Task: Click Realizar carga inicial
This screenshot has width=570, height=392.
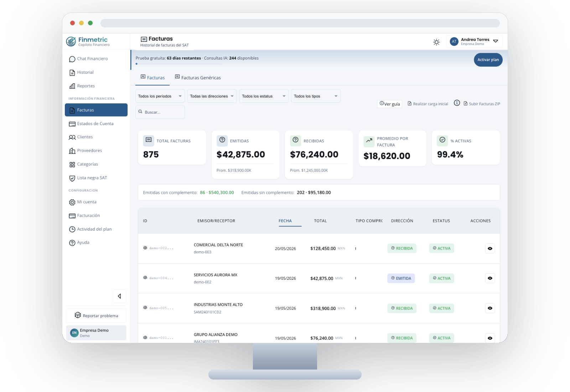Action: 428,104
